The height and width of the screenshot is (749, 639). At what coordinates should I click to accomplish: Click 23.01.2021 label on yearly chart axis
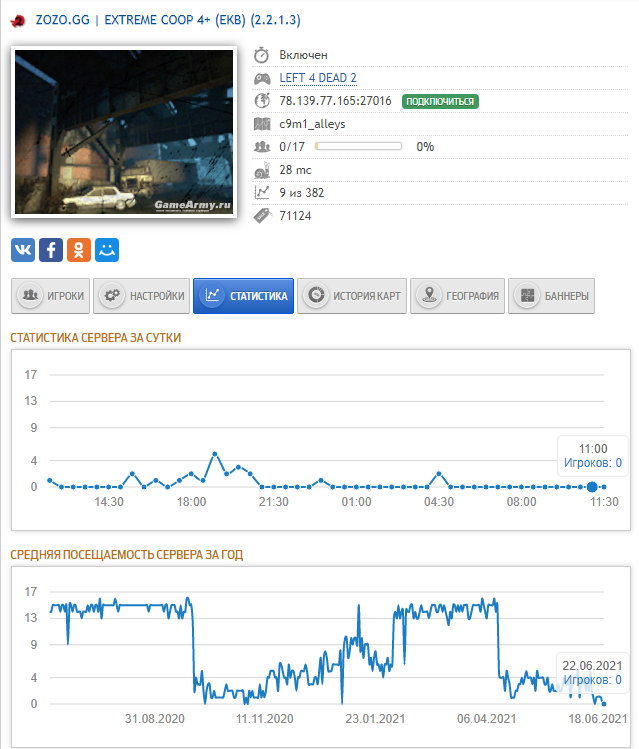point(375,719)
